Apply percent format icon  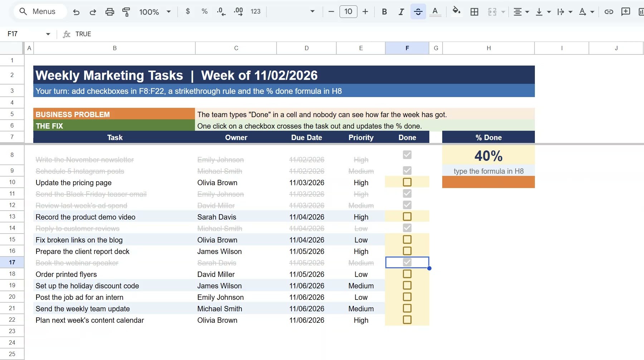204,11
